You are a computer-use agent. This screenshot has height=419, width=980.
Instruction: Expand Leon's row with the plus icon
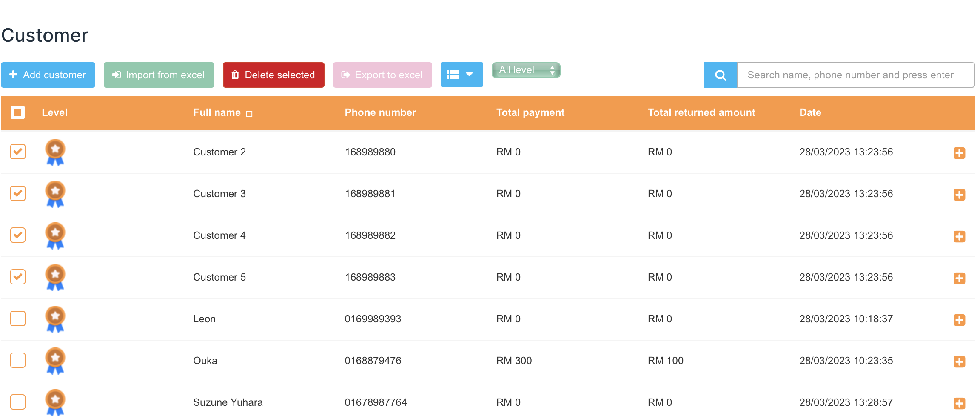click(x=959, y=320)
